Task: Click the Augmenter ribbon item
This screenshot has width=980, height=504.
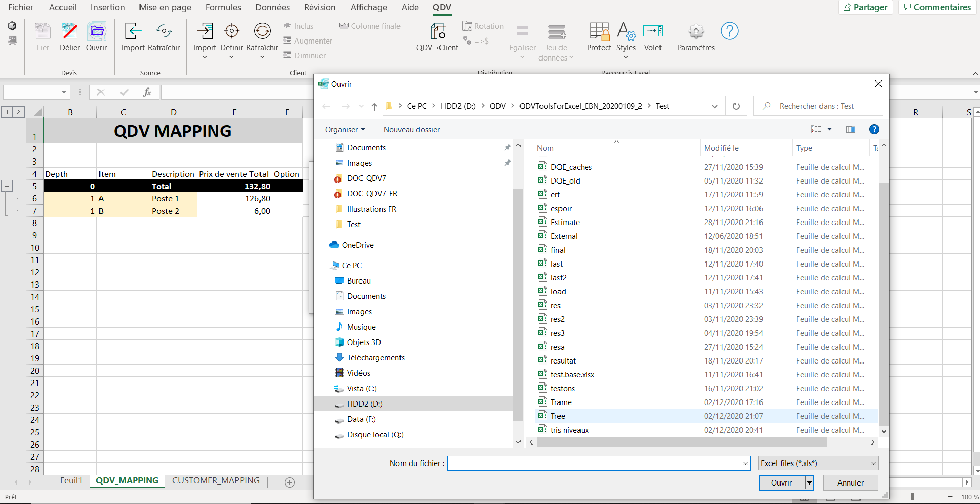Action: click(308, 41)
